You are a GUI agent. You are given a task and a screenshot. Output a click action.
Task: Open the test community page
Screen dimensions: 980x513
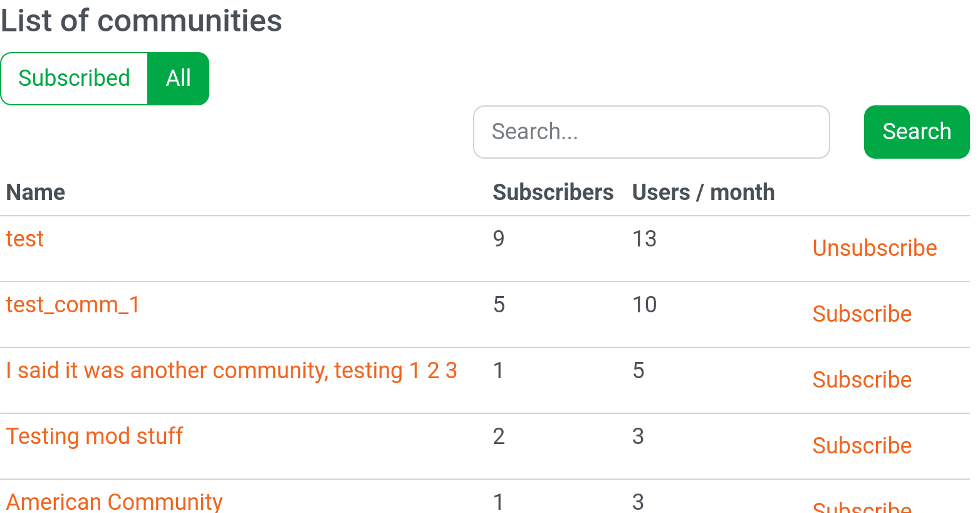24,238
